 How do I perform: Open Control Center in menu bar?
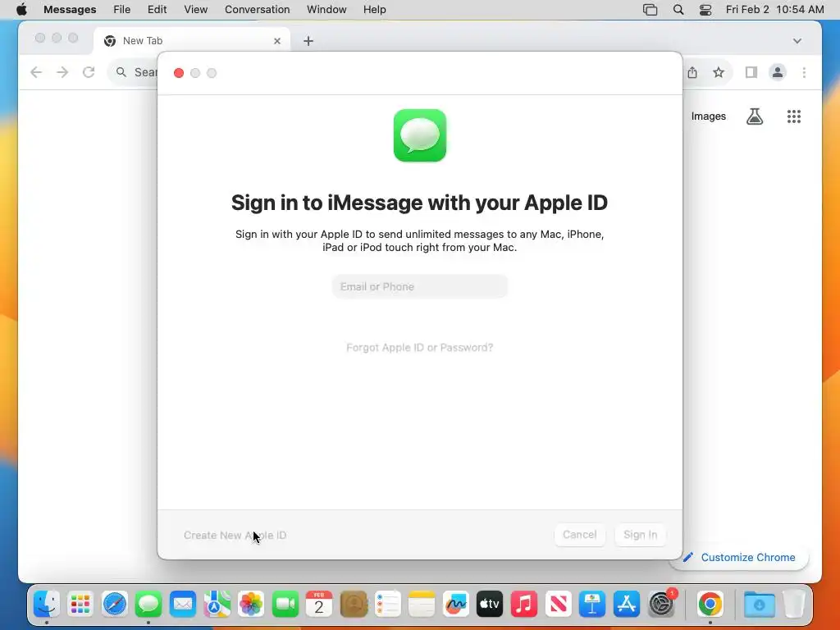(705, 10)
